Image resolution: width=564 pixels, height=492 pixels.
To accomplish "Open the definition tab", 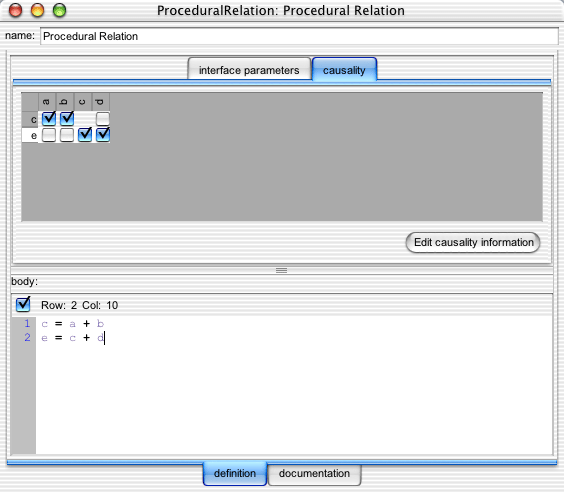I will 235,473.
